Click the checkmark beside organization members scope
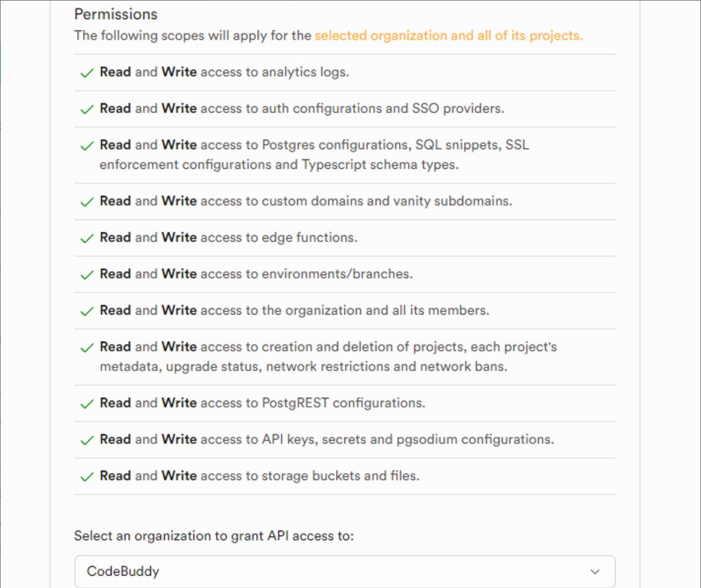 [87, 311]
